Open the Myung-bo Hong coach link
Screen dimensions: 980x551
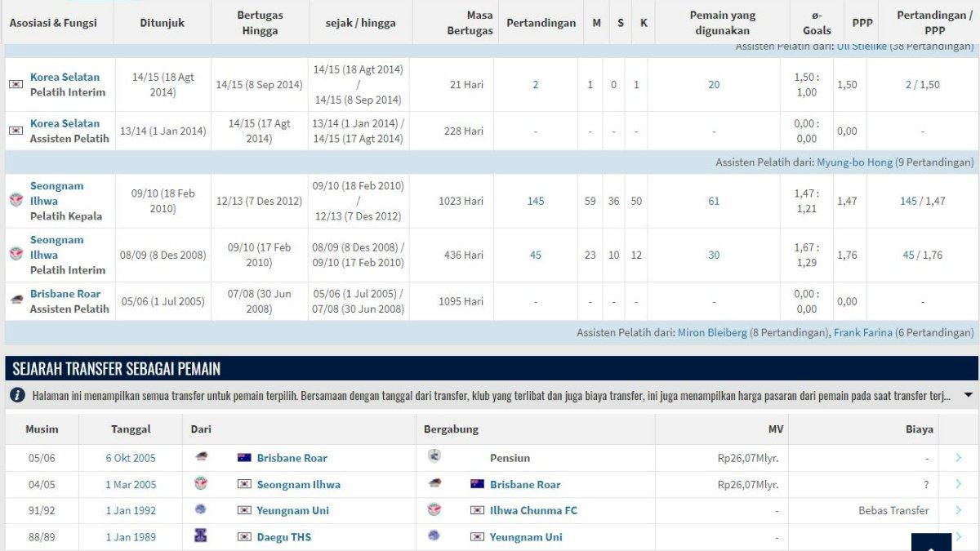pos(854,162)
